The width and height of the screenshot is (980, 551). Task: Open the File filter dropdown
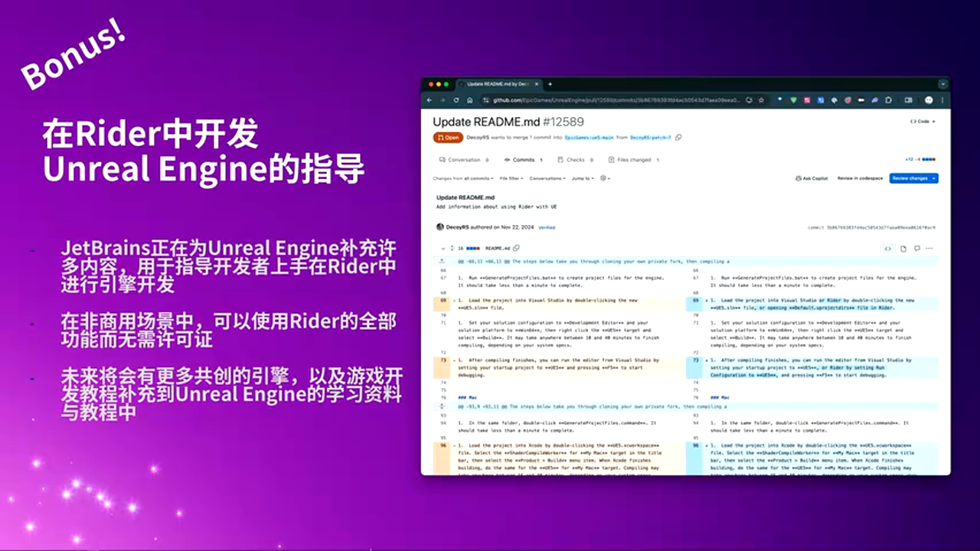(x=511, y=178)
